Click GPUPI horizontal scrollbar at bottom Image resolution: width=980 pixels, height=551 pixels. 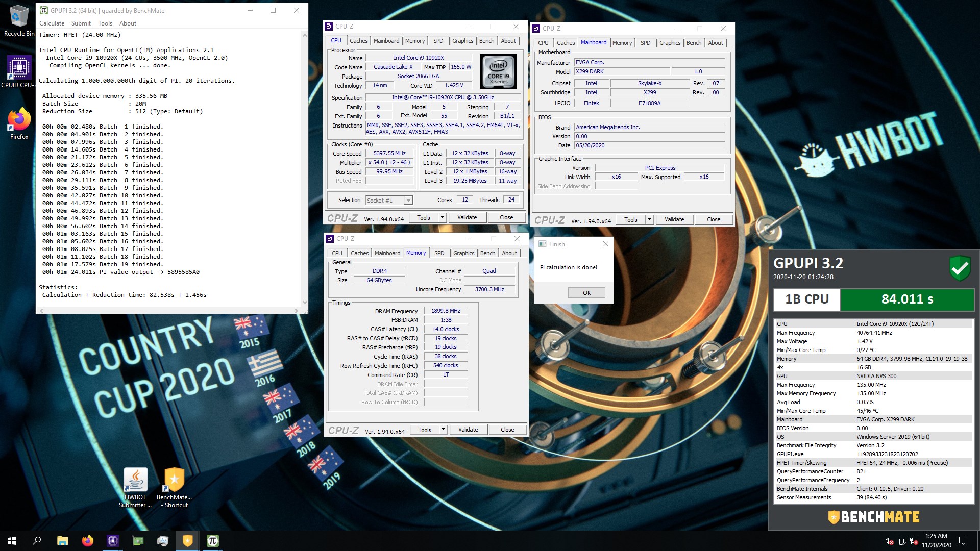[168, 311]
